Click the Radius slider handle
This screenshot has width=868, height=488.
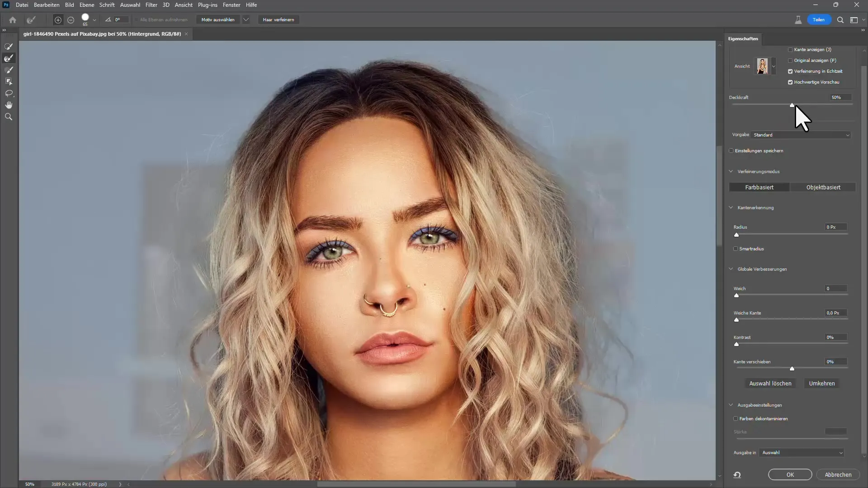click(736, 235)
